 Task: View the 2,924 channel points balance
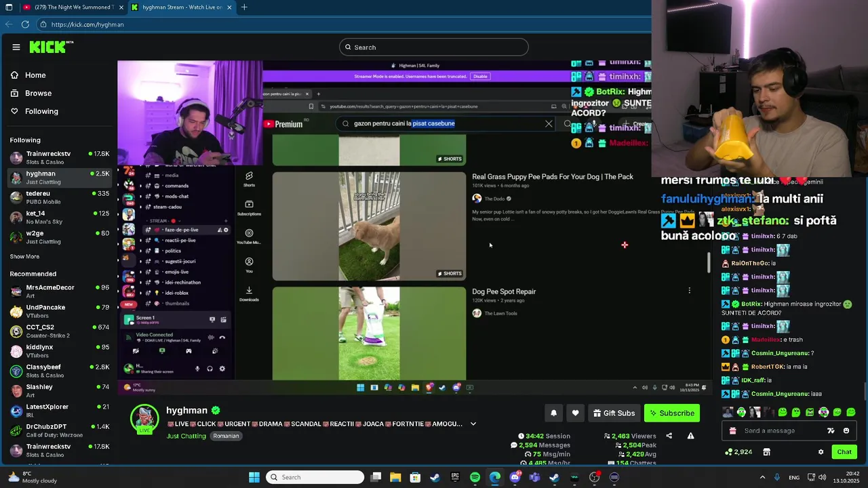pyautogui.click(x=738, y=451)
